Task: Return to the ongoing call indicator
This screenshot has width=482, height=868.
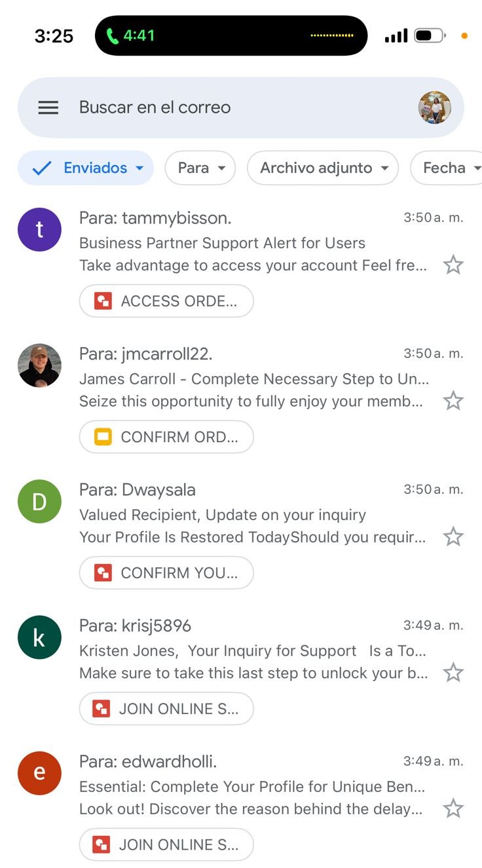Action: (231, 35)
